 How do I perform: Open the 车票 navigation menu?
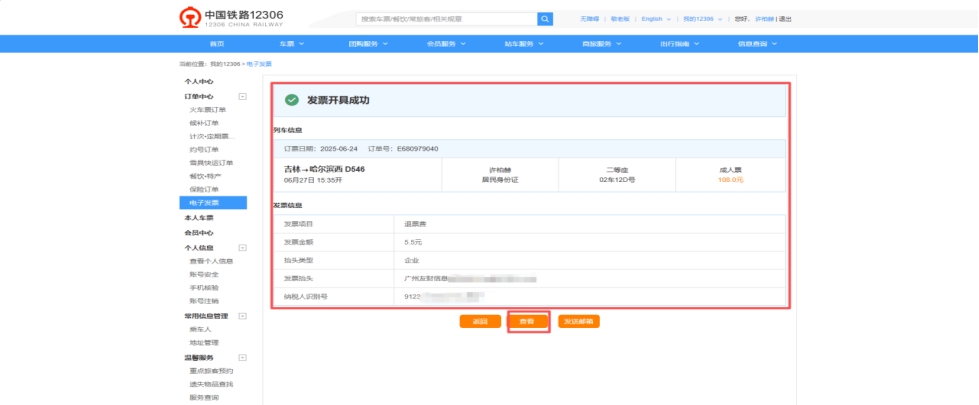click(291, 44)
